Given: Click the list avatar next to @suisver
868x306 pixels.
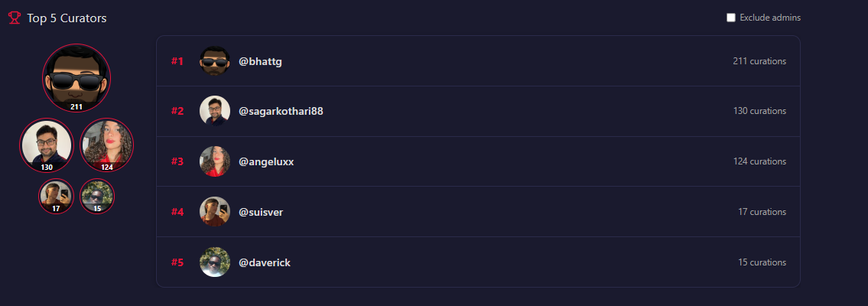Looking at the screenshot, I should [215, 212].
